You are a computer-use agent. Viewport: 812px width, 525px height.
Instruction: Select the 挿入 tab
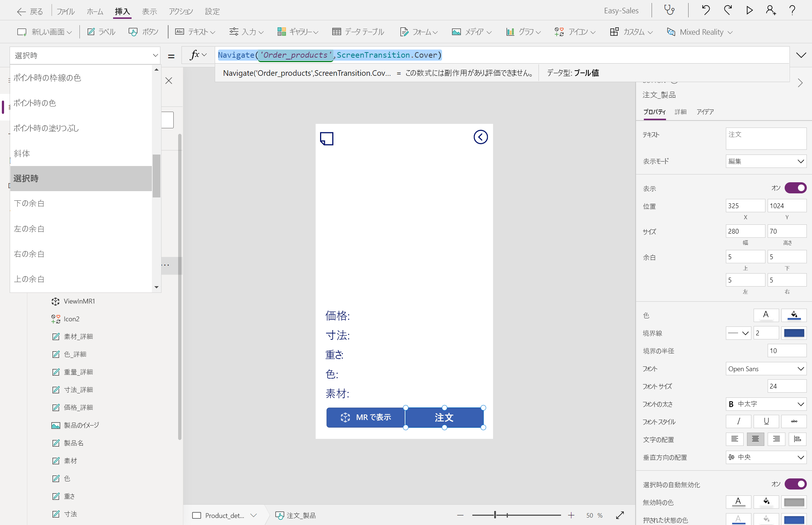point(122,11)
